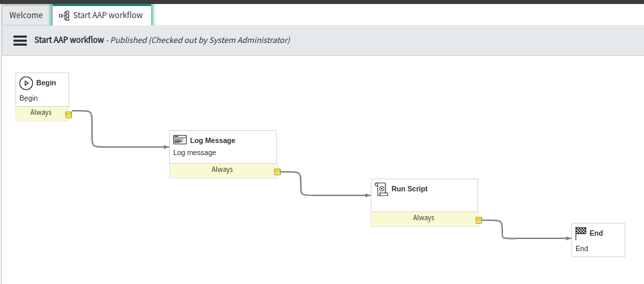Switch to the Welcome tab
This screenshot has width=644, height=284.
point(26,15)
